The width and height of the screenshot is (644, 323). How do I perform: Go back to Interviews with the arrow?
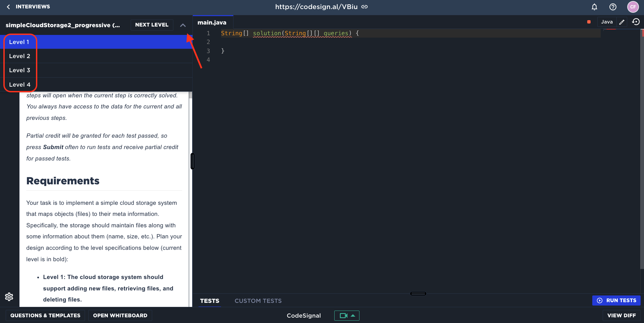click(x=8, y=7)
